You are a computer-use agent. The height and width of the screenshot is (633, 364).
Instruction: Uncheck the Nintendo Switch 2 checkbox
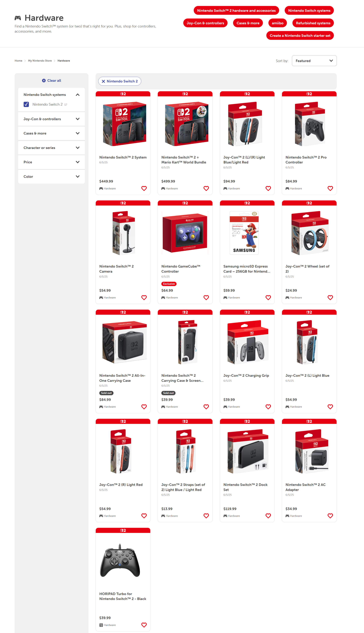click(26, 104)
